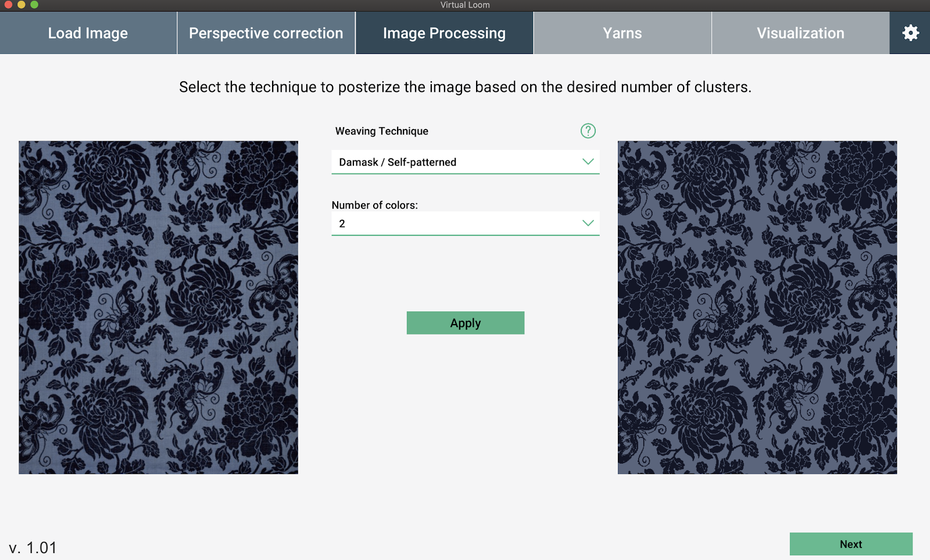
Task: Click the version text v. 1.01
Action: click(x=33, y=548)
